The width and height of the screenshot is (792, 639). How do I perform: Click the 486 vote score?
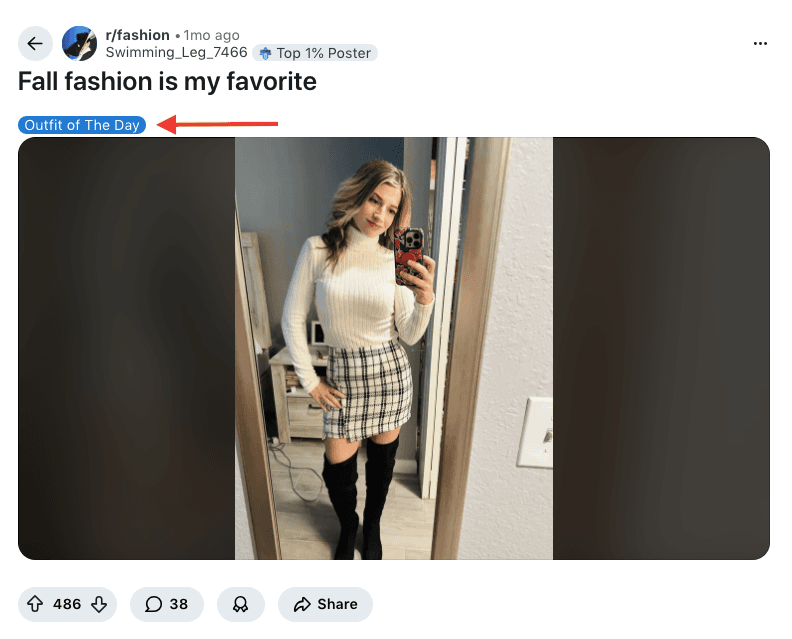coord(67,604)
